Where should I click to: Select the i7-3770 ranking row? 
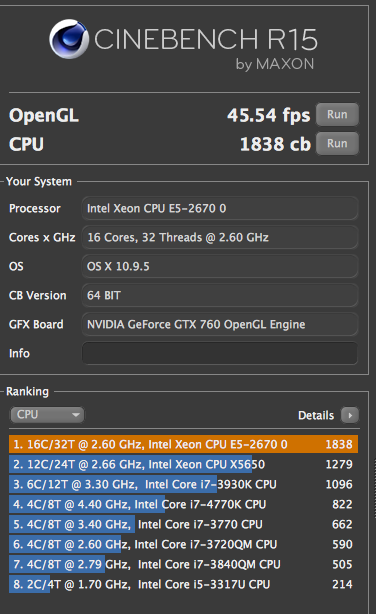(x=183, y=524)
